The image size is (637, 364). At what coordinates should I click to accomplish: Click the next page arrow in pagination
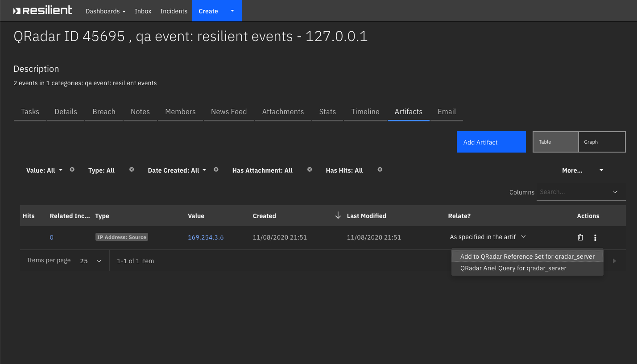[614, 261]
